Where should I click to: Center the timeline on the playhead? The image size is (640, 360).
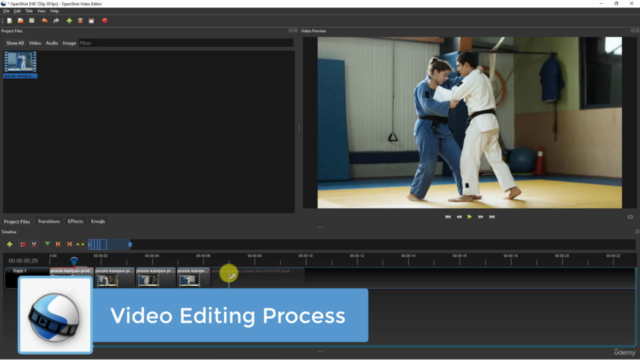(80, 244)
